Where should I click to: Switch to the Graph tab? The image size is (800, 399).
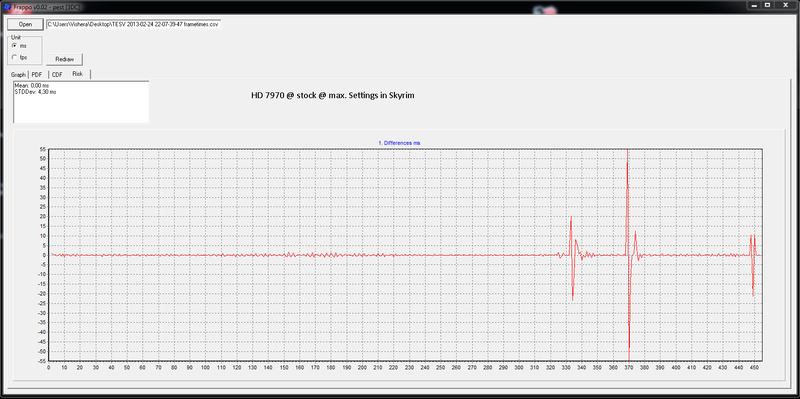click(18, 74)
